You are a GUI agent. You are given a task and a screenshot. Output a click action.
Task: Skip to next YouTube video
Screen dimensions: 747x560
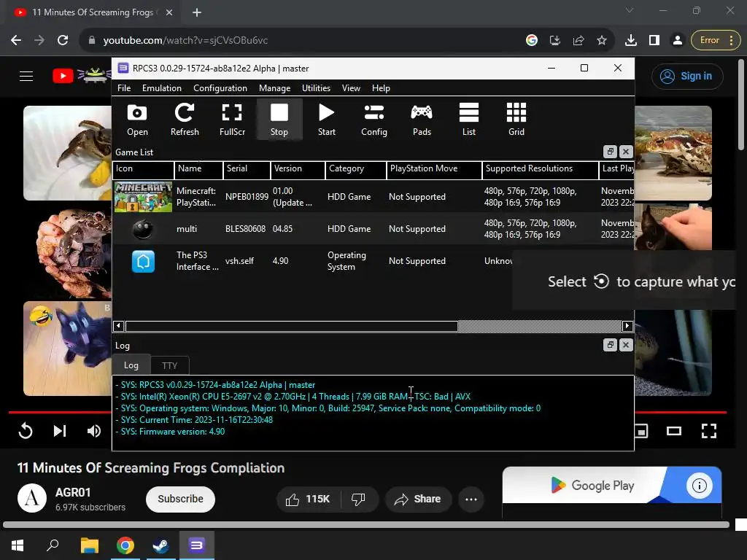(60, 431)
